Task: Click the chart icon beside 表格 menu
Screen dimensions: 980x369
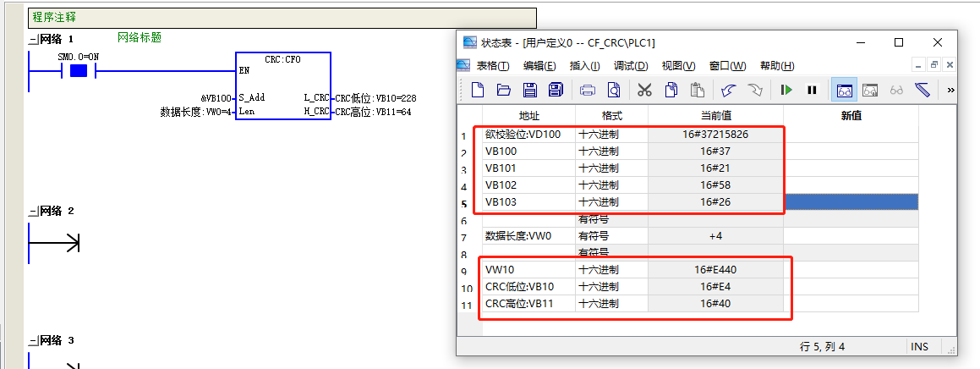Action: (x=463, y=66)
